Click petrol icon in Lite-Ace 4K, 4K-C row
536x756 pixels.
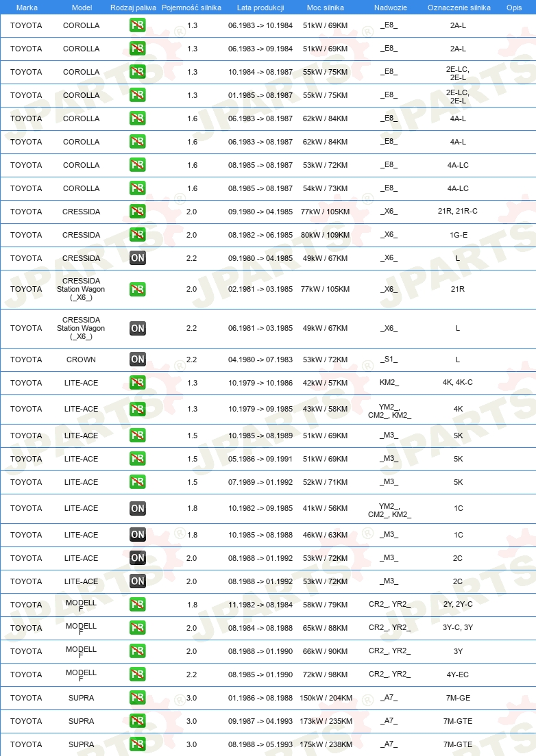138,382
